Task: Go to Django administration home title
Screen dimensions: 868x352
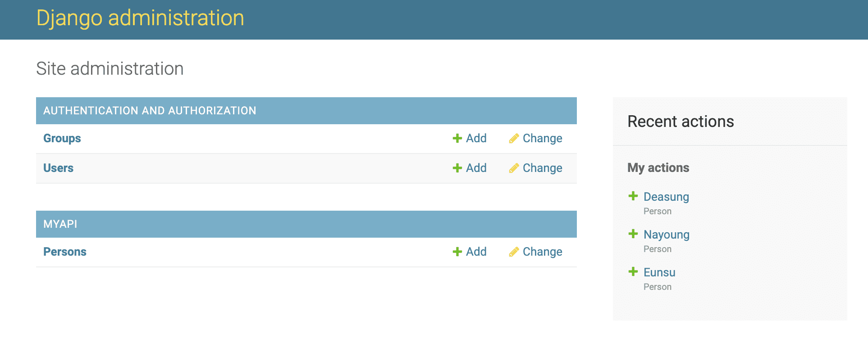Action: pos(140,18)
